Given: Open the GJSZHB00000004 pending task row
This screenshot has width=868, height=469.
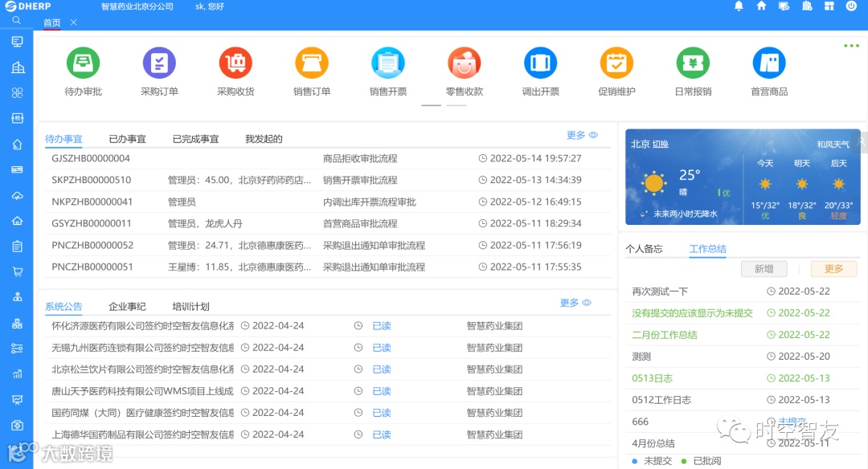Looking at the screenshot, I should pos(328,158).
